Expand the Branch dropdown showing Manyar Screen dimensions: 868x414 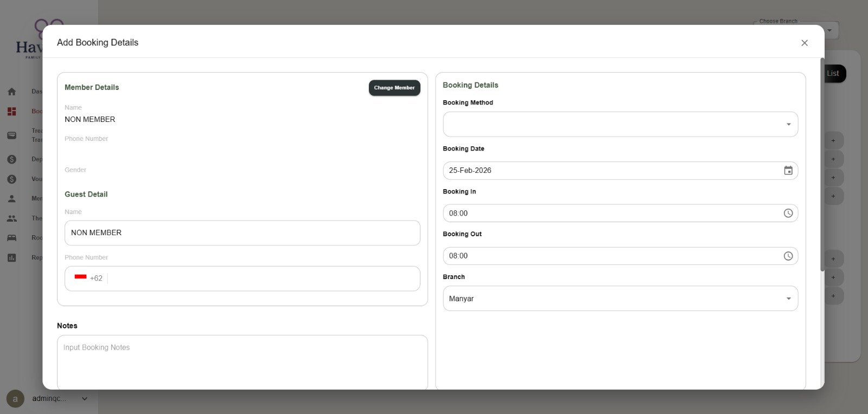click(x=621, y=299)
